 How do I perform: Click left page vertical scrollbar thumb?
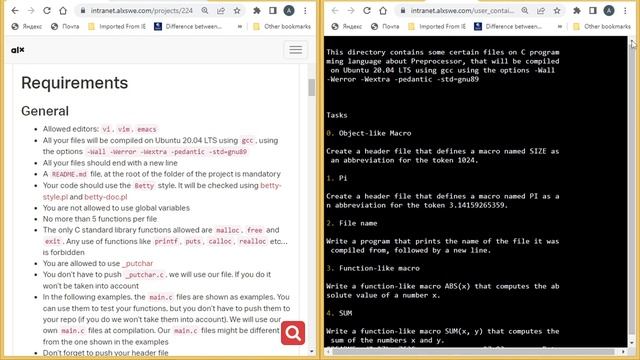311,87
